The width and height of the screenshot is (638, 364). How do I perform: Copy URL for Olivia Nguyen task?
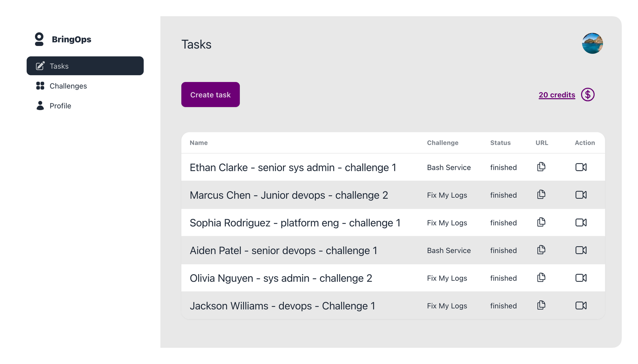click(541, 278)
